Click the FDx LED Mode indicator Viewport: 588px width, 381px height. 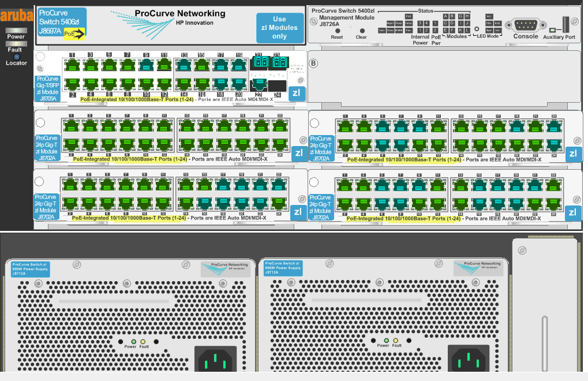point(489,23)
